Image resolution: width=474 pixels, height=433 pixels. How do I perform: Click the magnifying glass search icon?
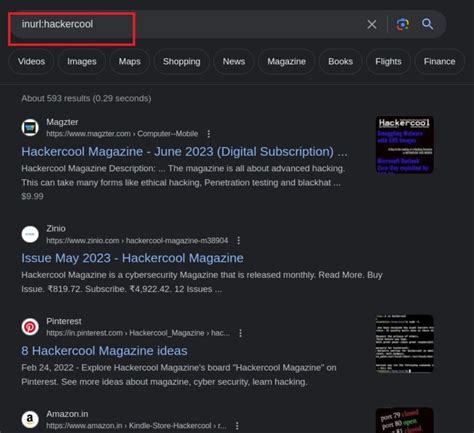(x=427, y=24)
